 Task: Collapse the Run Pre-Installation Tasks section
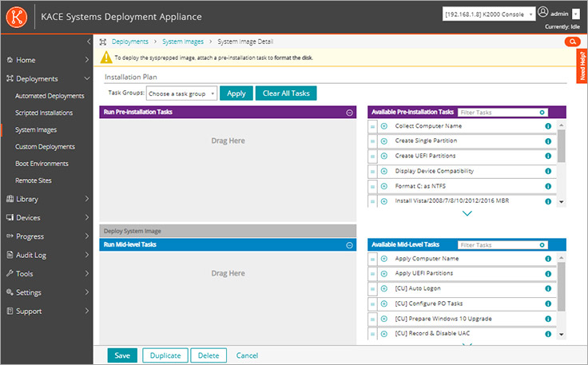click(349, 113)
